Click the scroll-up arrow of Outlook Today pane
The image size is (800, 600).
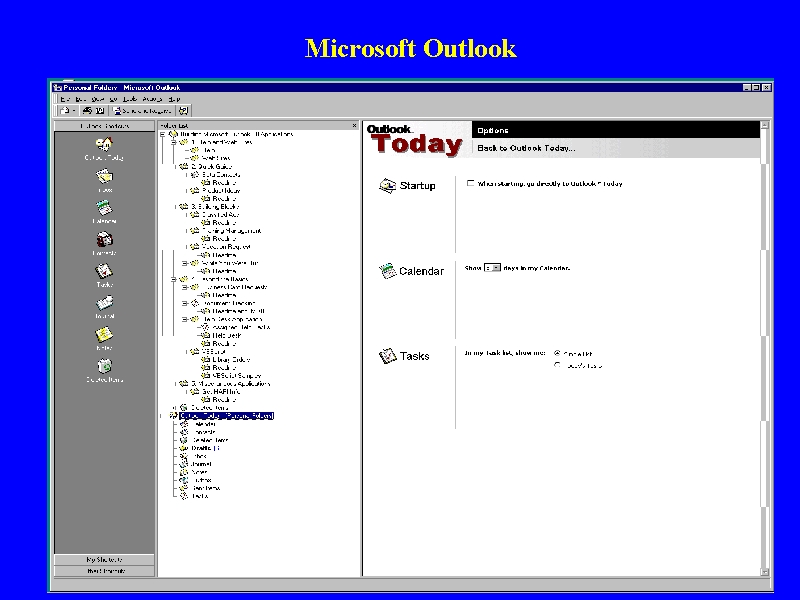[x=764, y=125]
